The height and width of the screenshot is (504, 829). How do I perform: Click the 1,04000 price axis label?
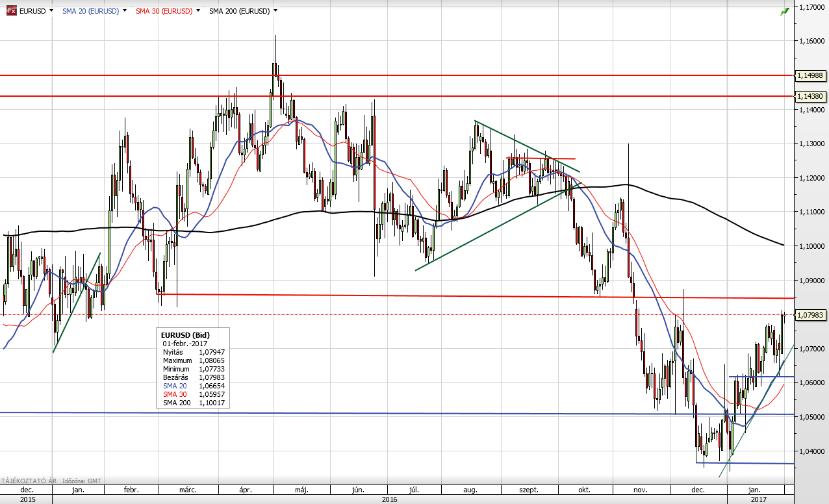[x=812, y=451]
